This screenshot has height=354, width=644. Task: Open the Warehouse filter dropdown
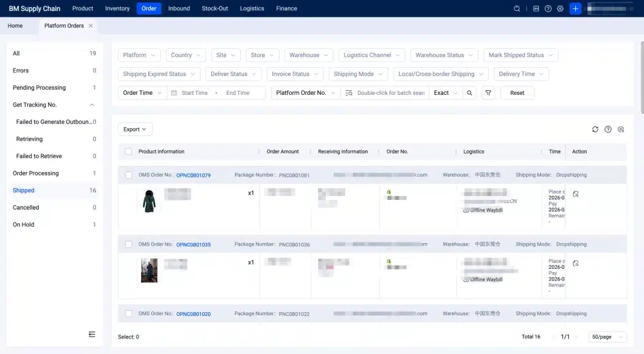pyautogui.click(x=308, y=55)
